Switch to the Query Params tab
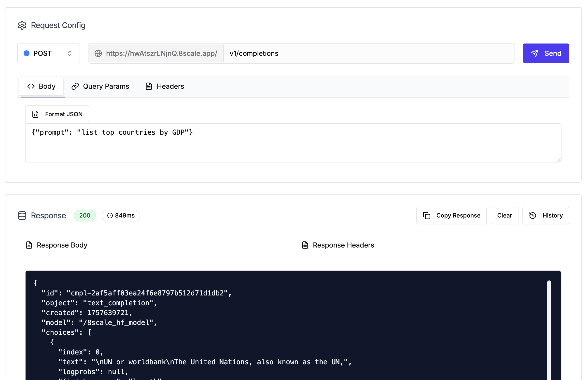 [100, 86]
